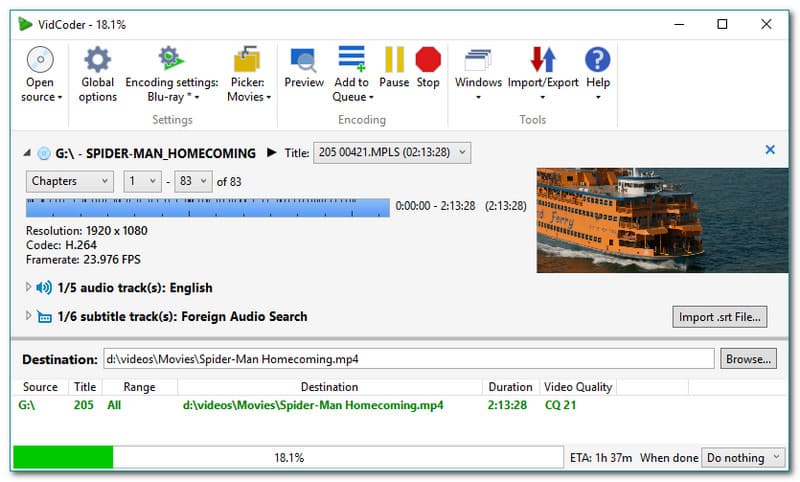This screenshot has width=800, height=482.
Task: Pause the current encoding
Action: pyautogui.click(x=394, y=60)
